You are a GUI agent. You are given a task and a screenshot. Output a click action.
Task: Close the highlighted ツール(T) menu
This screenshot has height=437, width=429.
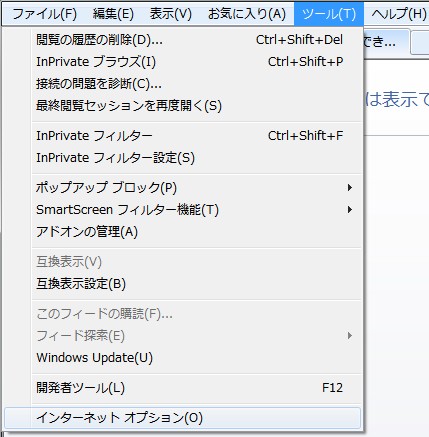[x=329, y=14]
